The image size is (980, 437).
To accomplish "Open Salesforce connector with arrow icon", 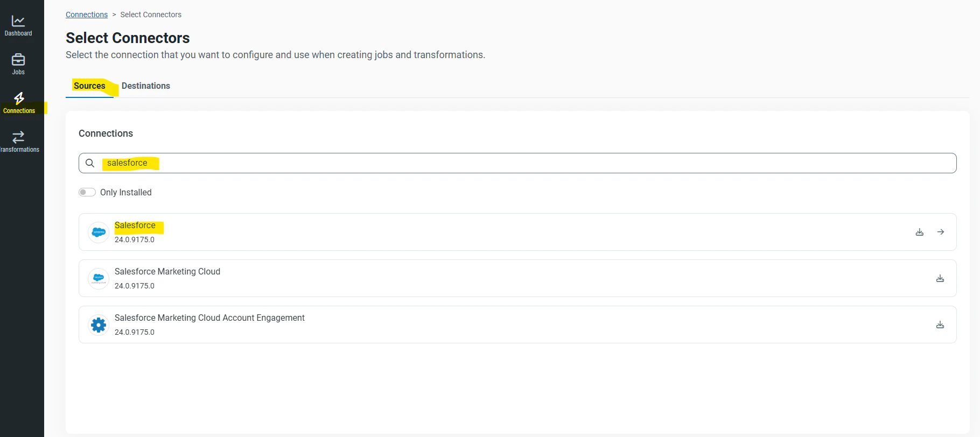I will point(941,232).
